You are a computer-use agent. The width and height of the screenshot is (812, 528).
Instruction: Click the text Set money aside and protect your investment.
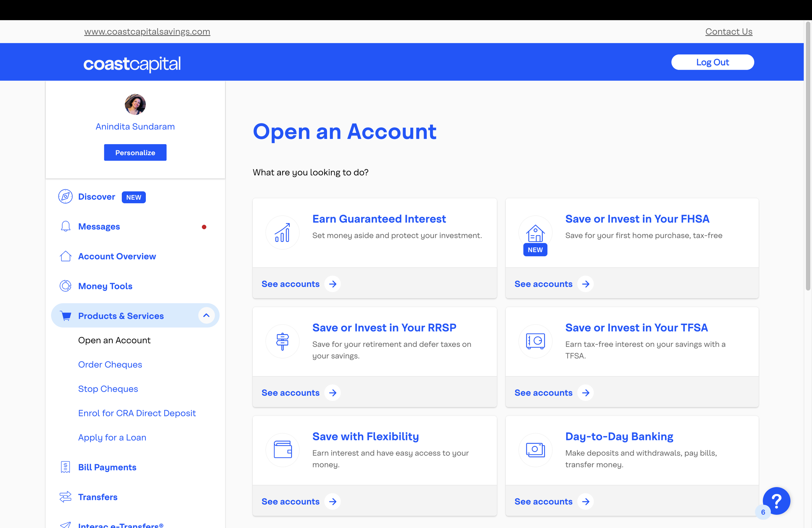click(397, 236)
